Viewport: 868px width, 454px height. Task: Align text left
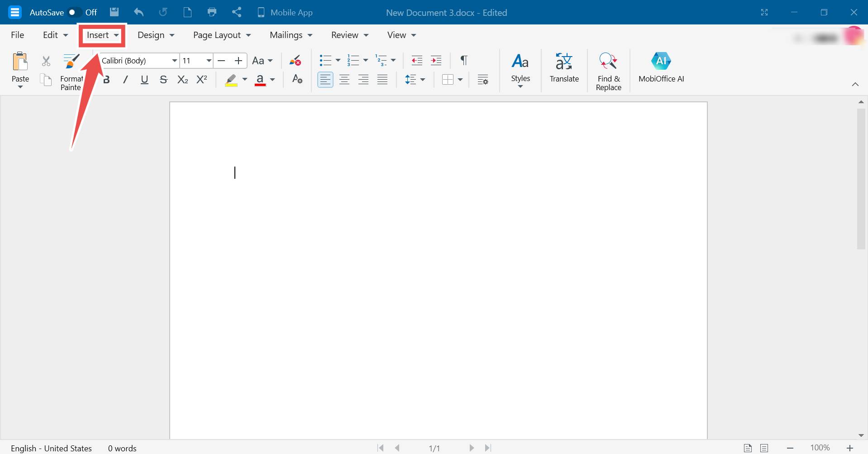coord(325,80)
